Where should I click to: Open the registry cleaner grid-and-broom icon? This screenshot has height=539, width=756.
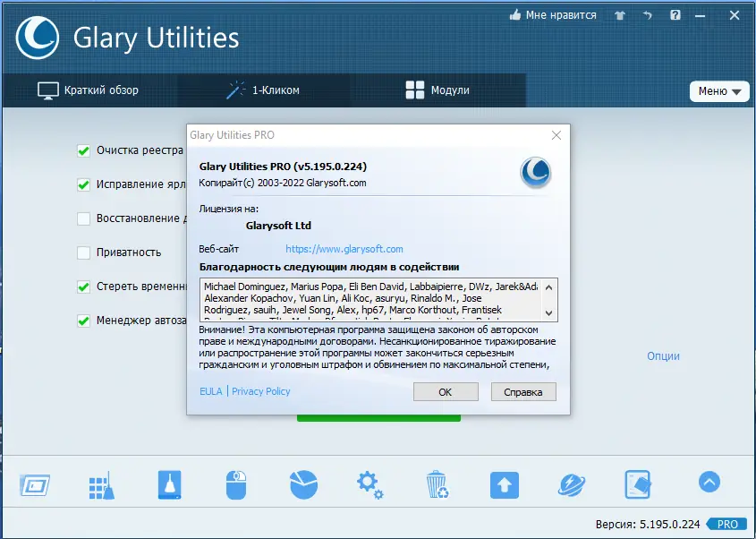[102, 485]
